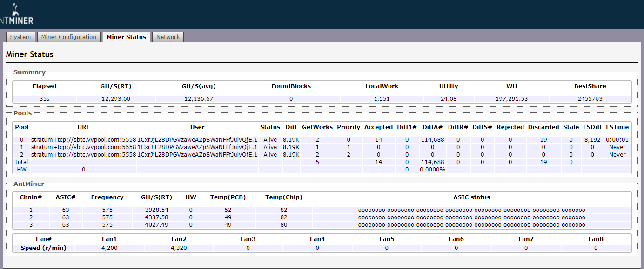Screen dimensions: 644x269
Task: Click the Elapsed value 35s
Action: [x=44, y=99]
